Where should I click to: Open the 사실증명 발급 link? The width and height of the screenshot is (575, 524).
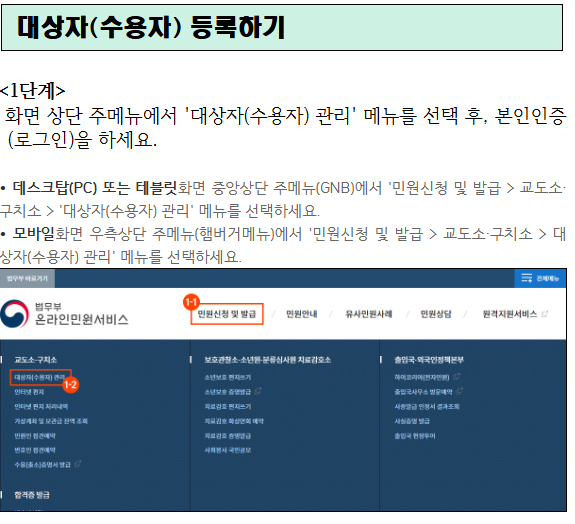[412, 421]
